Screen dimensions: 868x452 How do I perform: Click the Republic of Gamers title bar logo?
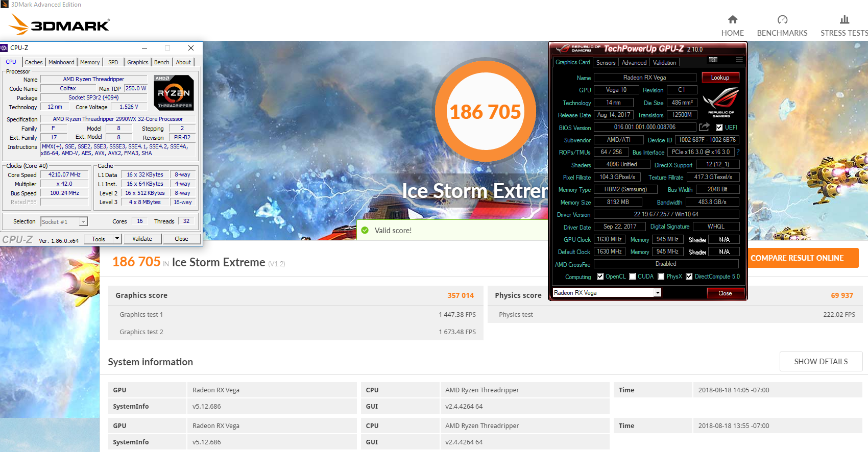click(x=578, y=49)
